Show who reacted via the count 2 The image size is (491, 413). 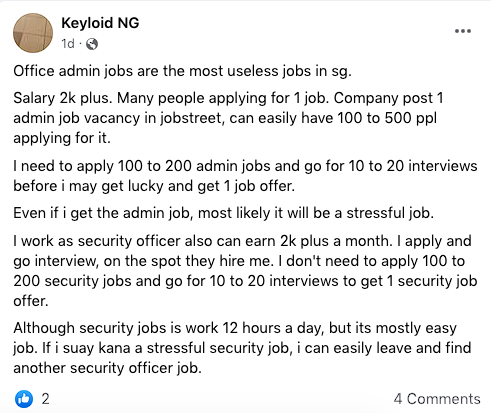45,399
